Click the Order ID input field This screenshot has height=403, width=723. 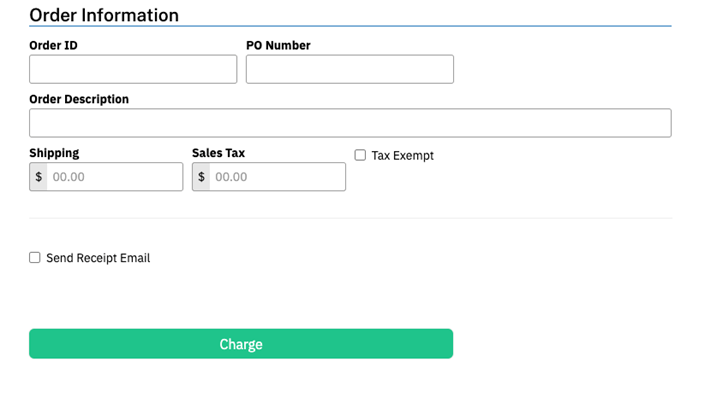click(x=133, y=69)
